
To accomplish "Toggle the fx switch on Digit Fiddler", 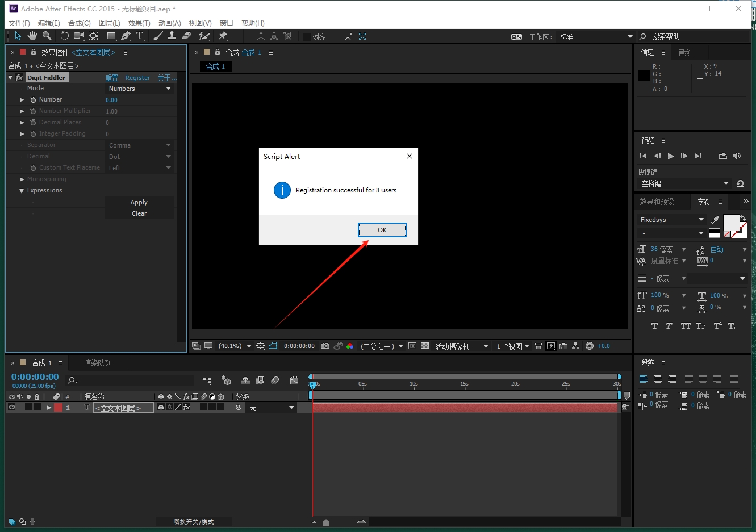I will pyautogui.click(x=19, y=78).
